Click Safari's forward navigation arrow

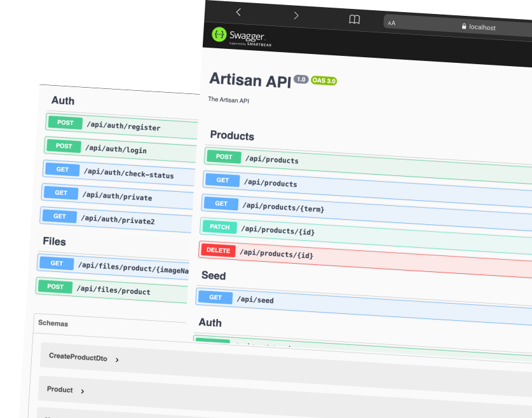click(x=296, y=15)
